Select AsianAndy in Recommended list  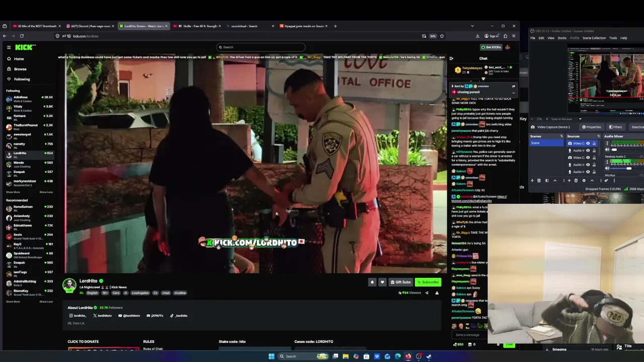[x=29, y=217]
